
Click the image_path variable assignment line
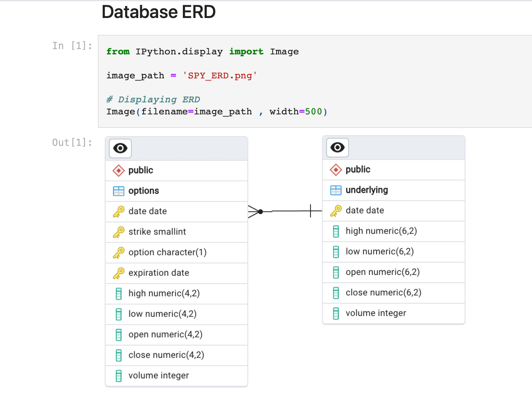[182, 75]
